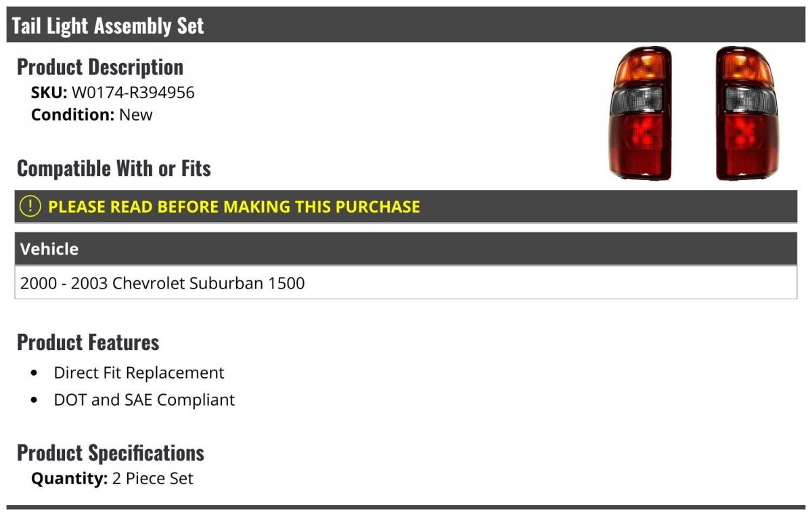
Task: Click the Product Description heading
Action: point(100,67)
